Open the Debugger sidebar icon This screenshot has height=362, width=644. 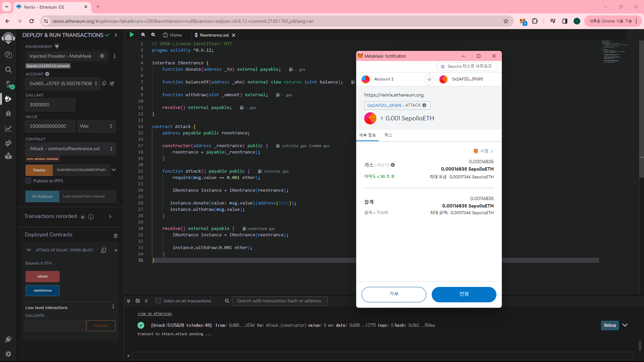[x=8, y=114]
